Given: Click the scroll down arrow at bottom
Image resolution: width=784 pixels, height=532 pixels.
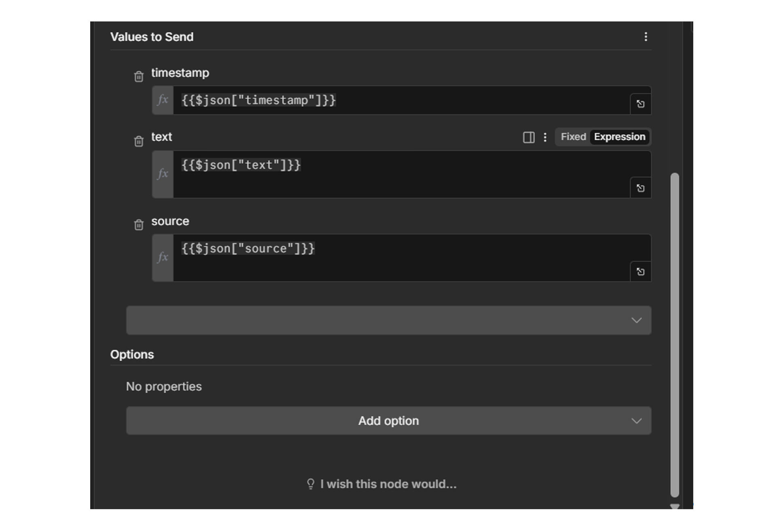Looking at the screenshot, I should (674, 507).
